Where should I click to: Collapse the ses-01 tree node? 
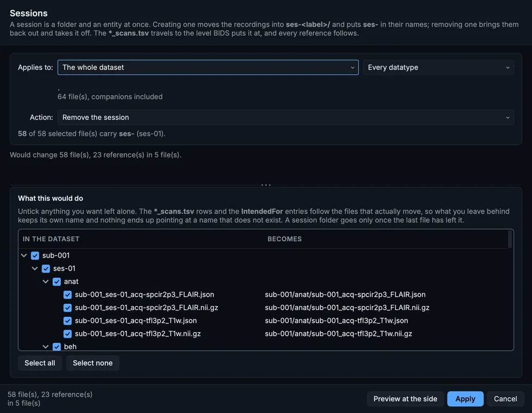35,268
